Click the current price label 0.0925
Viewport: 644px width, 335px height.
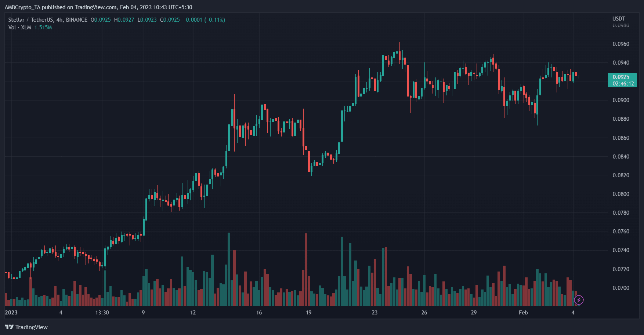pyautogui.click(x=621, y=77)
